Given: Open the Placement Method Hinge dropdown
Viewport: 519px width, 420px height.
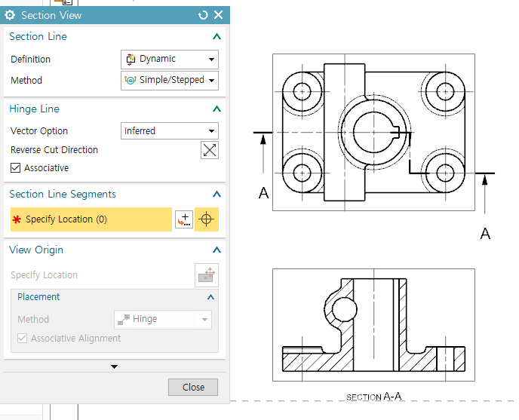Looking at the screenshot, I should [x=162, y=319].
